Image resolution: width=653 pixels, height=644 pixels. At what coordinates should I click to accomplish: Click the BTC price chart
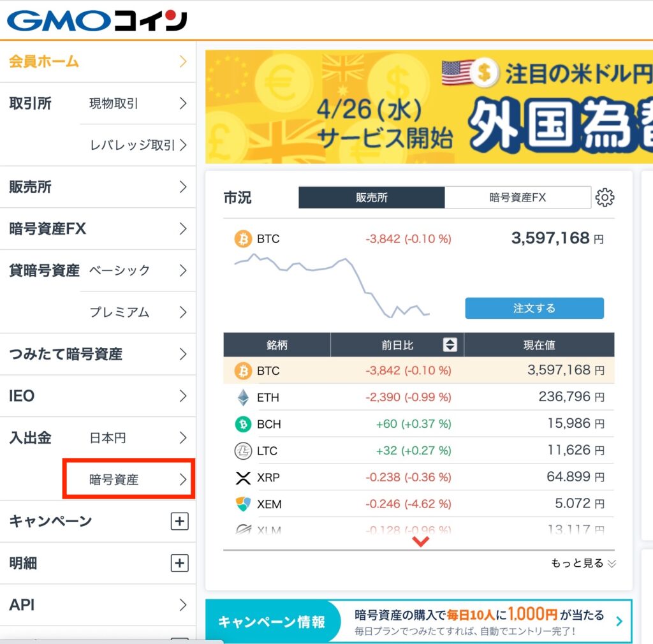tap(332, 286)
